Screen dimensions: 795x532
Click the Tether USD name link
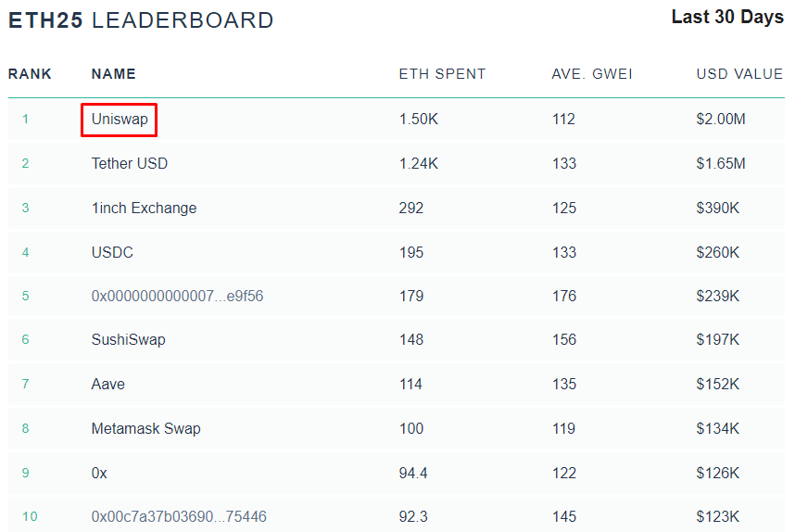tap(129, 164)
